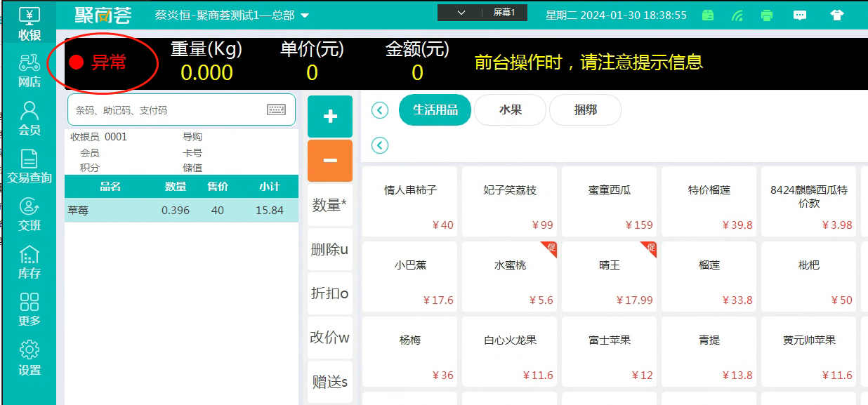Open the on-screen keyboard icon in search box

click(x=277, y=109)
